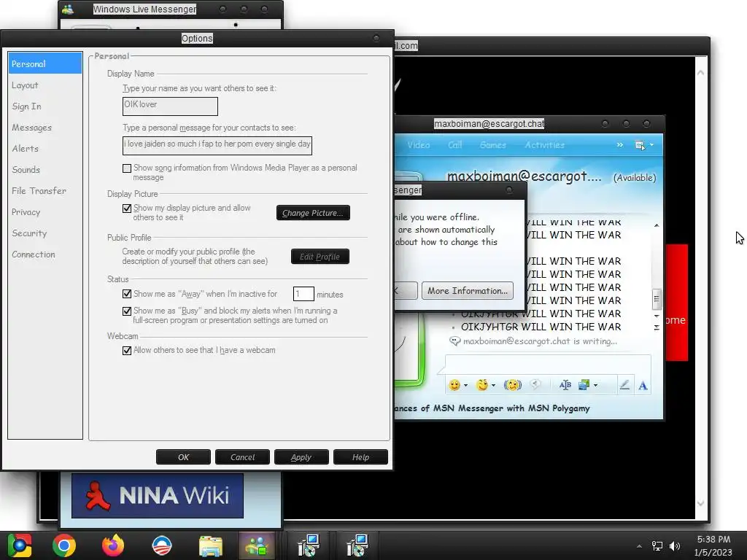Click the browser window scroll down arrow
Screen dimensions: 747x560
pos(701,503)
